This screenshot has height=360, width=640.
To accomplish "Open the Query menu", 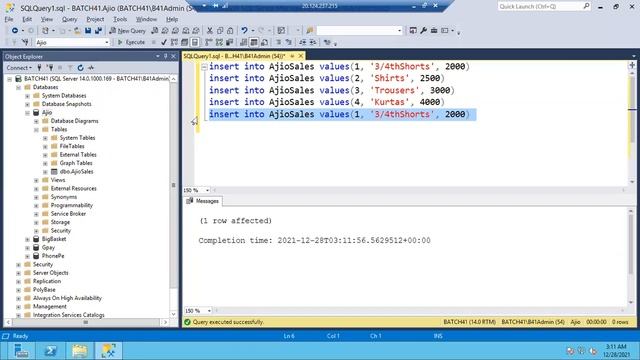I will pyautogui.click(x=69, y=19).
